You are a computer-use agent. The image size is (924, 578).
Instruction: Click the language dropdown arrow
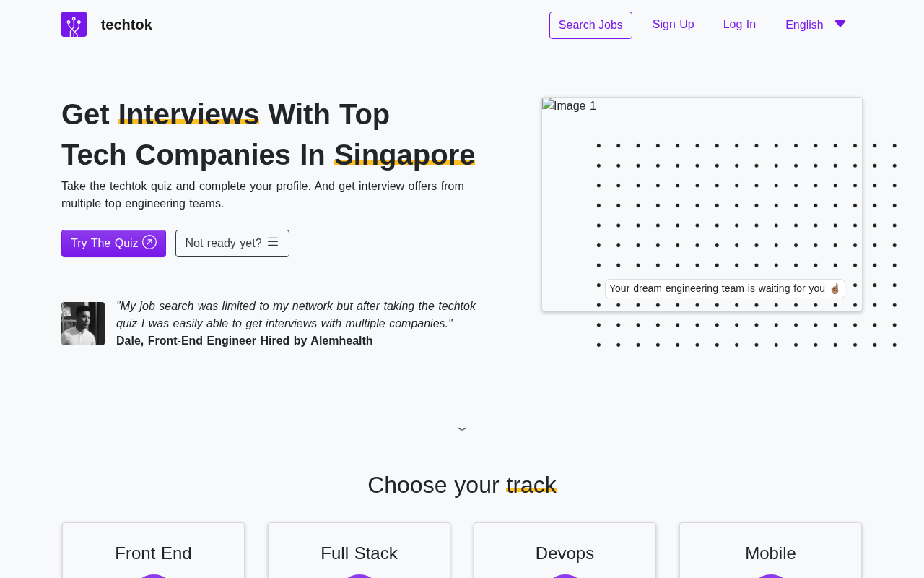coord(840,24)
